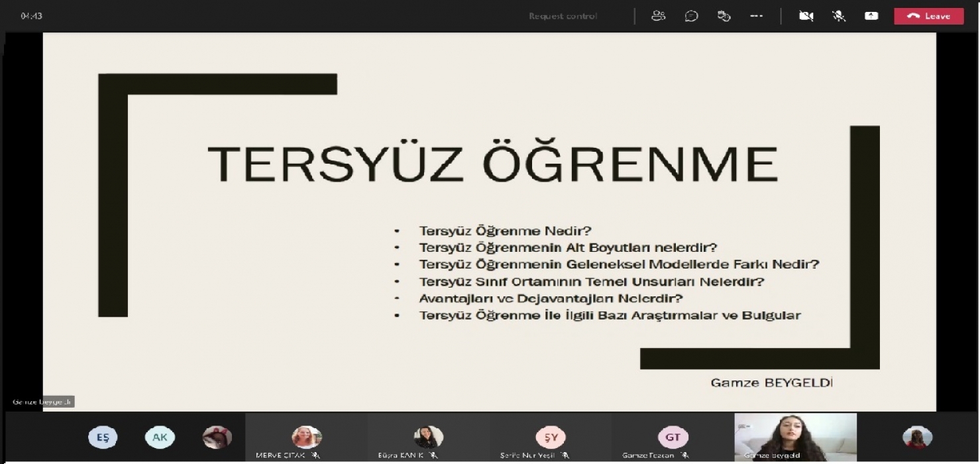The image size is (980, 464).
Task: Click the bullet about 'Bazı Araştırmalar ve Bulgular'
Action: (x=610, y=316)
